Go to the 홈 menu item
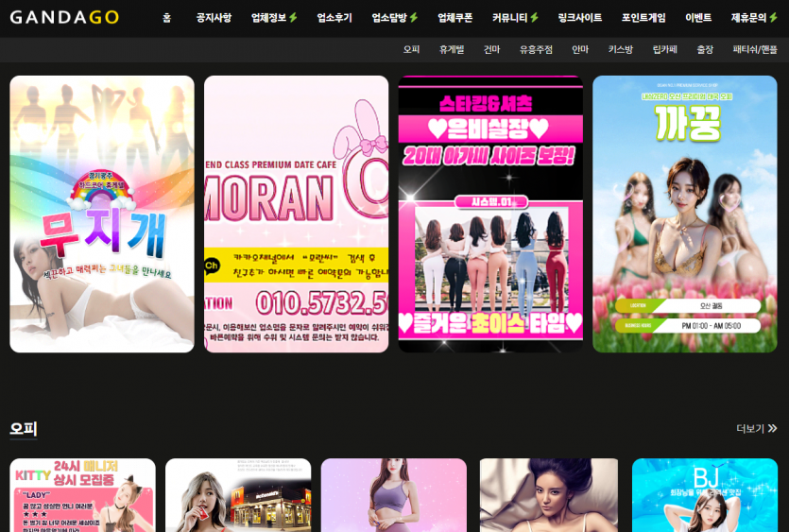 click(166, 18)
